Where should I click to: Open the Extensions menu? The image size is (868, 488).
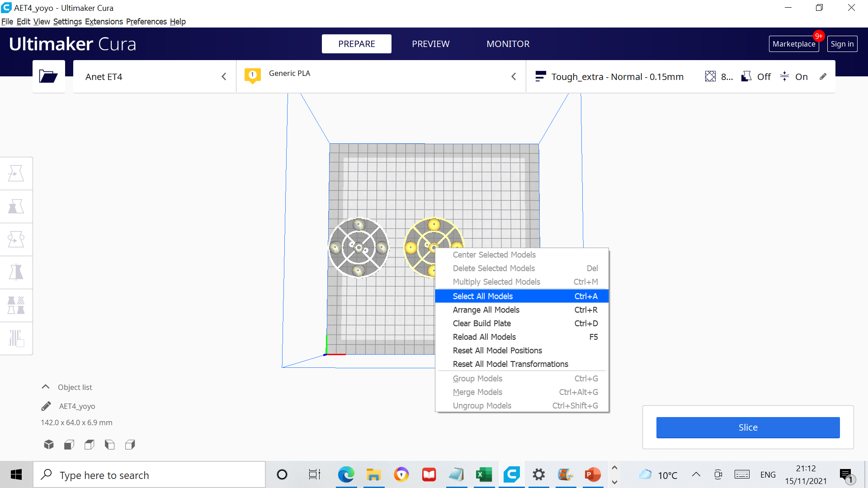[104, 21]
